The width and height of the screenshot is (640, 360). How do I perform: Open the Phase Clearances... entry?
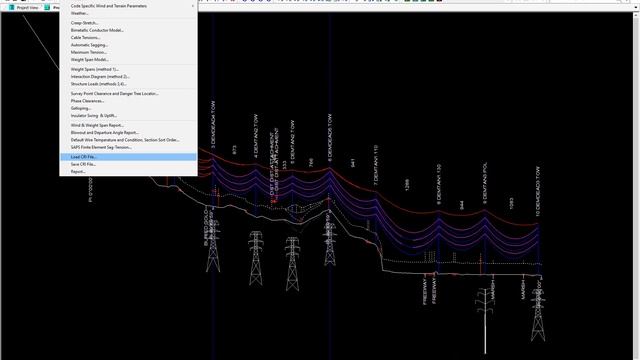click(129, 101)
